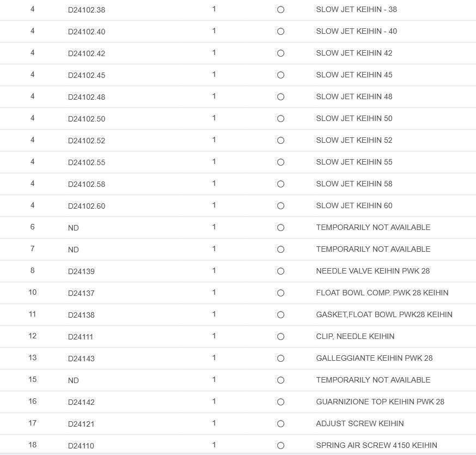Click the Gasket, Float Bowl PWK28 Keihin description
Viewport: 476px width, 455px height.
coord(384,314)
